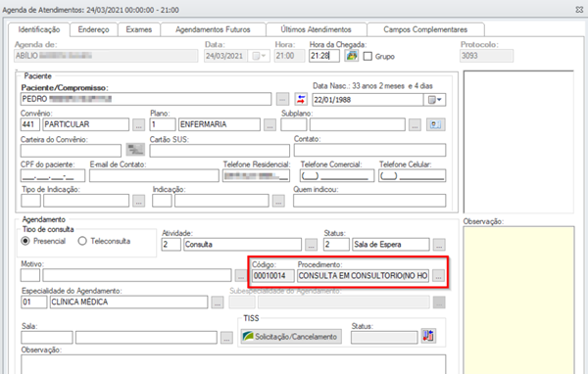
Task: Click the patient photo box
Action: 518,142
